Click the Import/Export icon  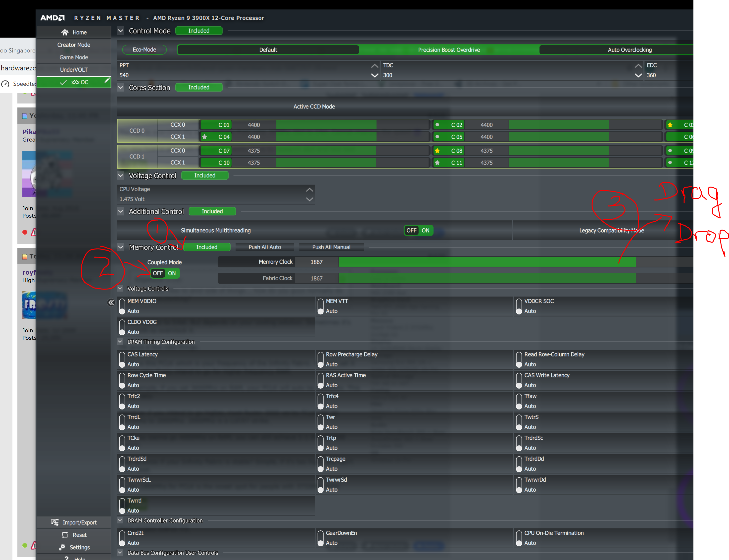tap(55, 522)
